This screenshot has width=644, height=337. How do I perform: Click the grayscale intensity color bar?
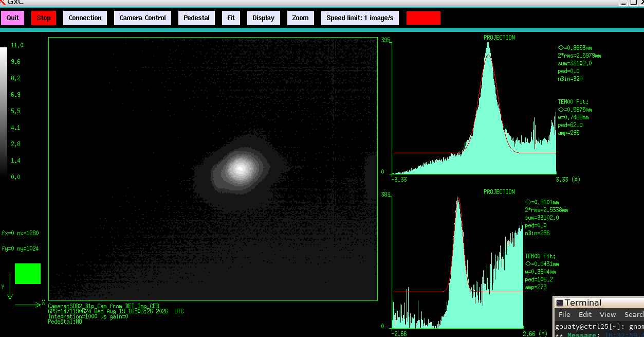[4, 112]
